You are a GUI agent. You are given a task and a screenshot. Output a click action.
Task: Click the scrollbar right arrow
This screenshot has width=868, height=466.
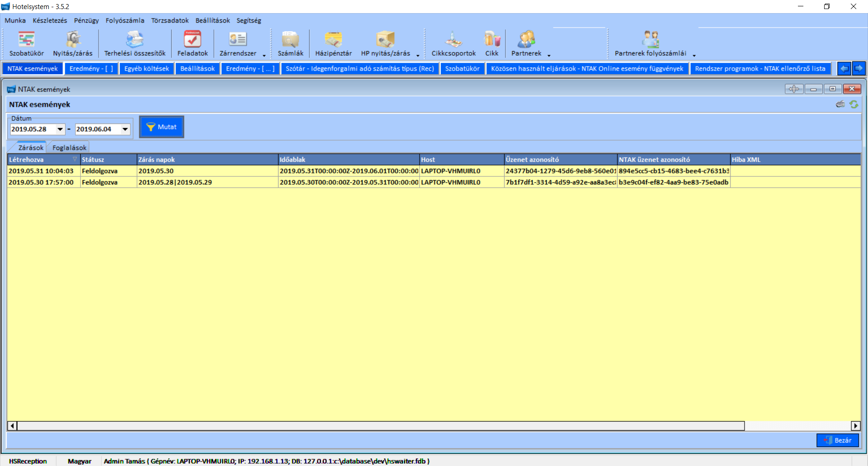point(855,426)
